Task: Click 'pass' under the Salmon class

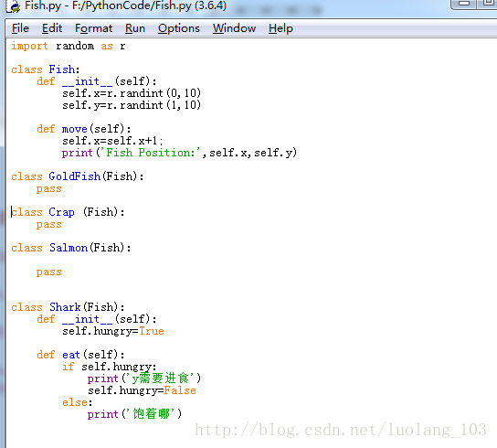Action: click(x=48, y=272)
